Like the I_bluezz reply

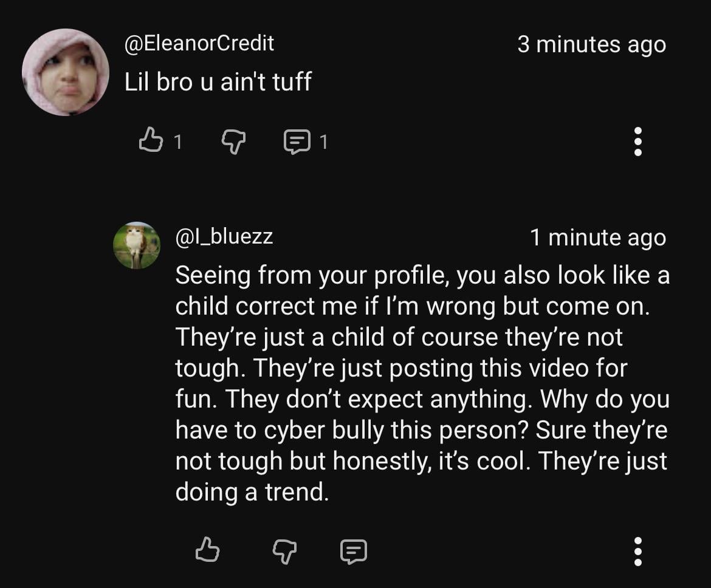coord(207,550)
